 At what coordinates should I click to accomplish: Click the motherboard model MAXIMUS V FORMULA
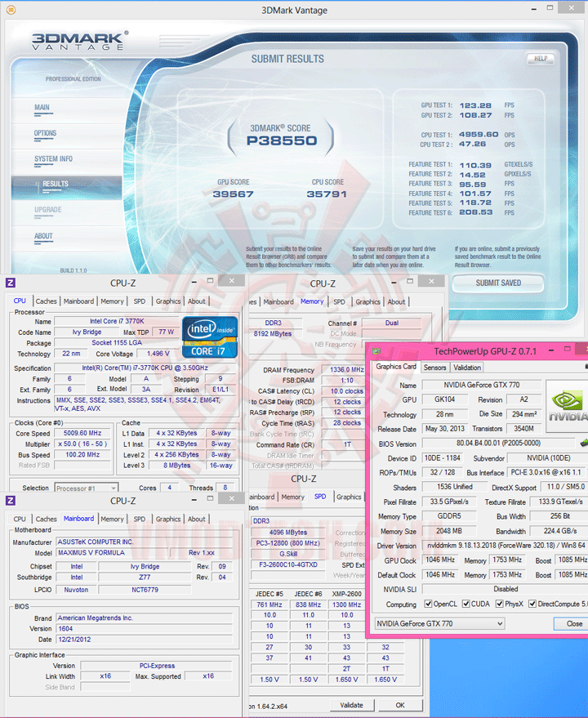pyautogui.click(x=112, y=553)
